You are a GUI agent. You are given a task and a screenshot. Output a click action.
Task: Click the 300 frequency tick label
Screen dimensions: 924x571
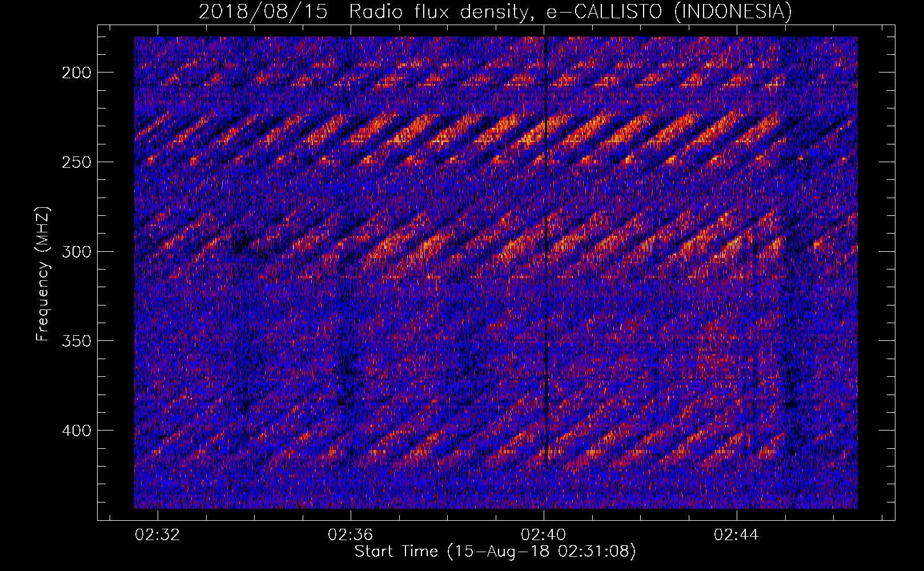(x=76, y=252)
